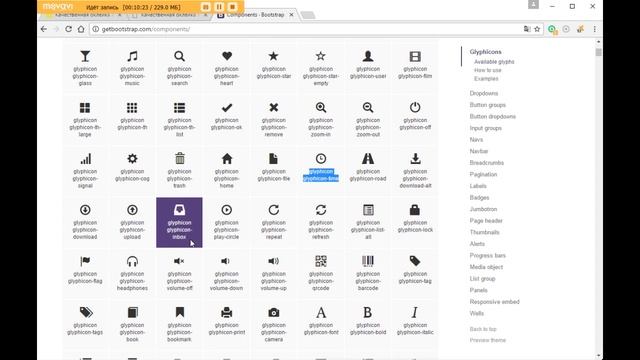This screenshot has width=640, height=360.
Task: Select the glyphicon-cog gear icon
Action: pyautogui.click(x=132, y=158)
